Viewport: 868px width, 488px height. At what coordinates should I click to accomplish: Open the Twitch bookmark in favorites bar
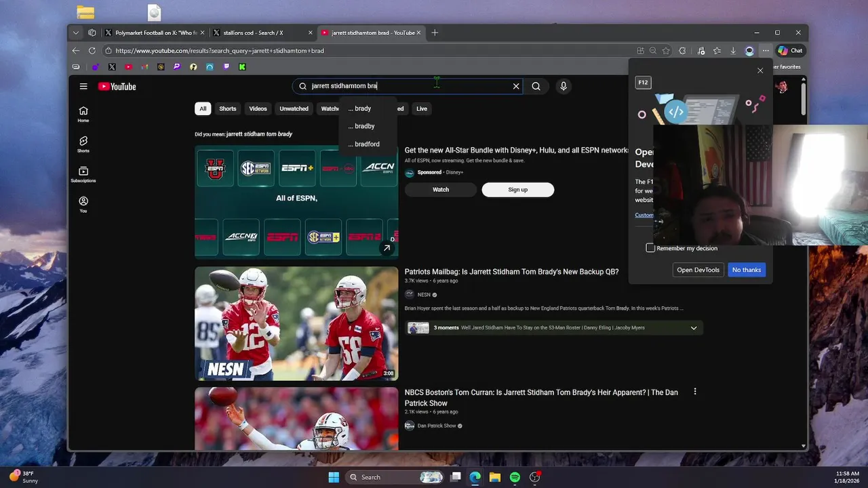point(226,67)
